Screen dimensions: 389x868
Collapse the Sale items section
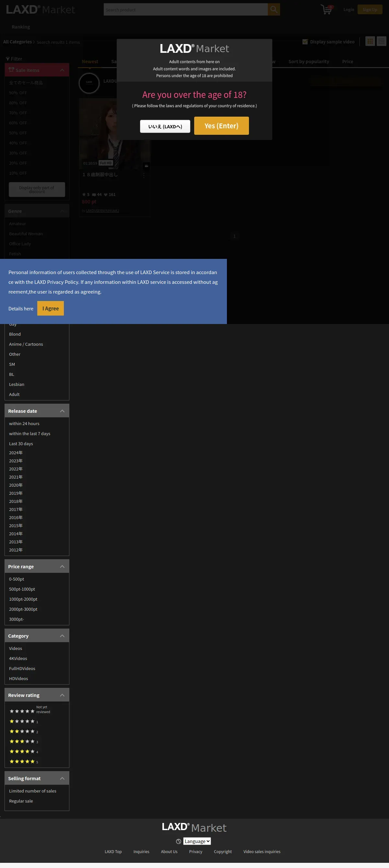[62, 70]
